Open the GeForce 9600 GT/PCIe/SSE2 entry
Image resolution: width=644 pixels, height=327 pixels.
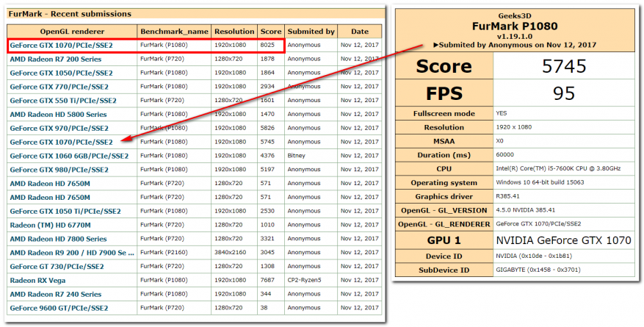(59, 308)
